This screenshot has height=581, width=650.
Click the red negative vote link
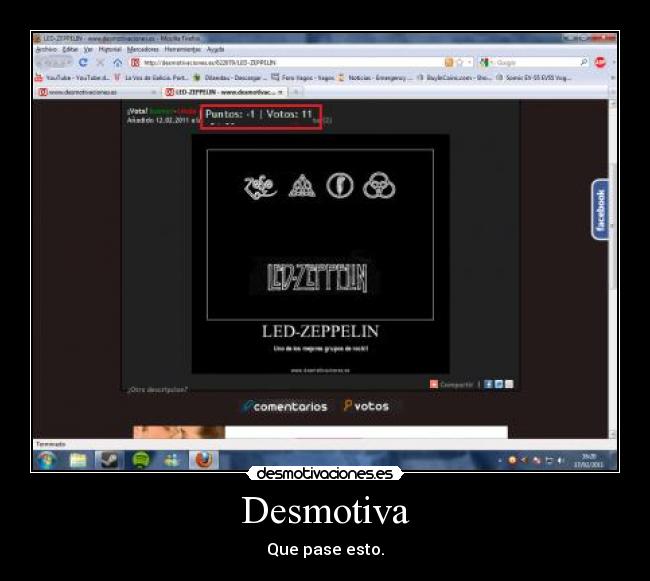click(x=186, y=111)
